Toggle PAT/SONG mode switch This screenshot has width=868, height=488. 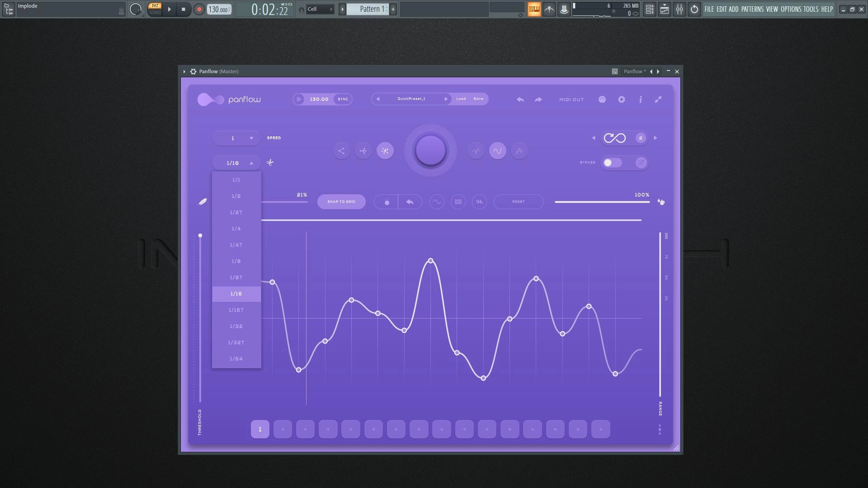click(x=155, y=9)
